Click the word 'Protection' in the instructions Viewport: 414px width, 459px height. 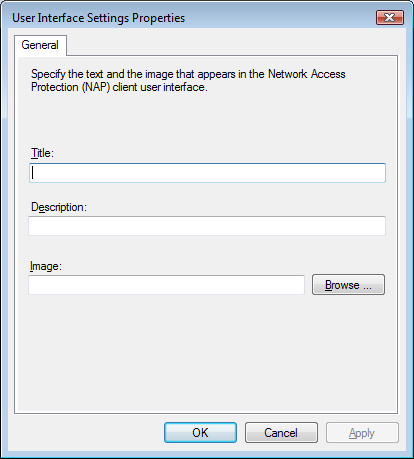[x=55, y=87]
